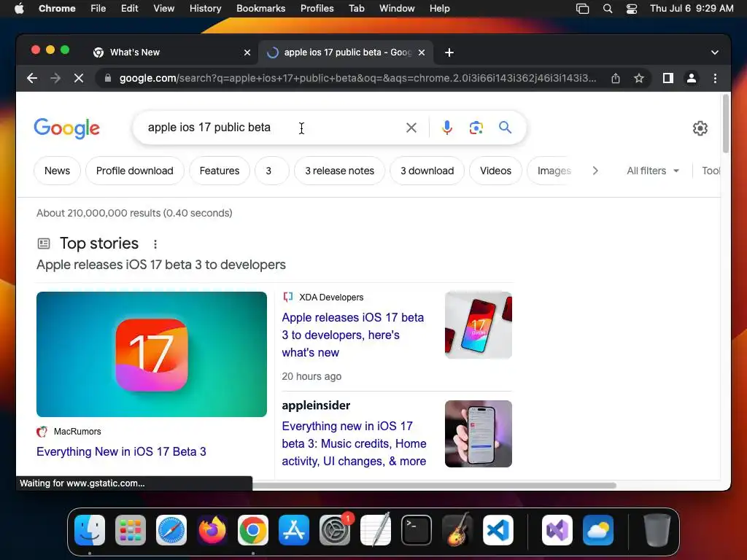Open appleinsider Everything new in iOS 17 link

click(x=354, y=443)
